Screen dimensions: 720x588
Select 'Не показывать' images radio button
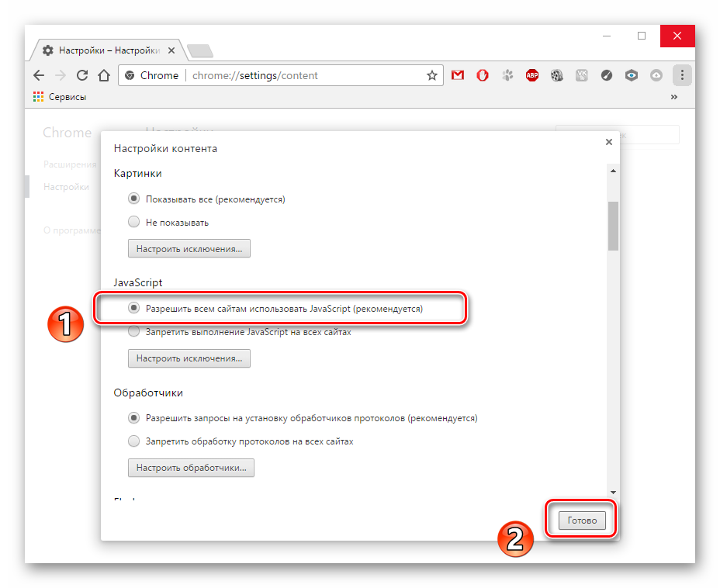pyautogui.click(x=133, y=222)
